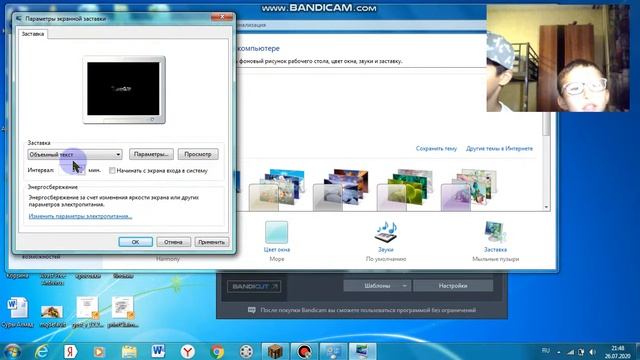The image size is (640, 360).
Task: Expand the Шаблоны dropdown in Bandicam
Action: [377, 286]
